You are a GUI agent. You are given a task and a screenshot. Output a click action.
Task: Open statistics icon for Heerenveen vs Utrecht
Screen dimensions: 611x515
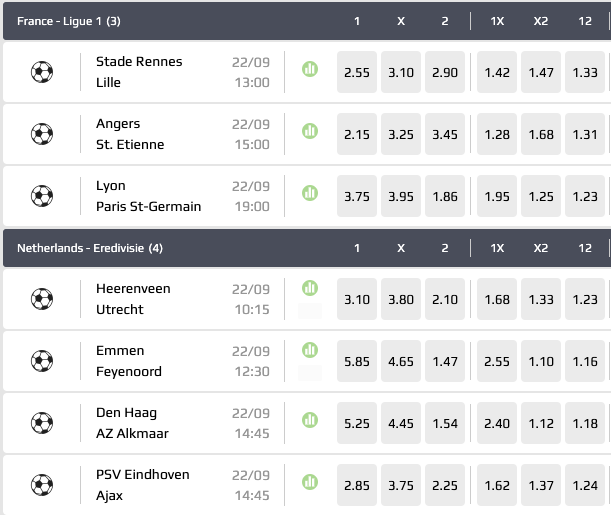click(x=310, y=288)
